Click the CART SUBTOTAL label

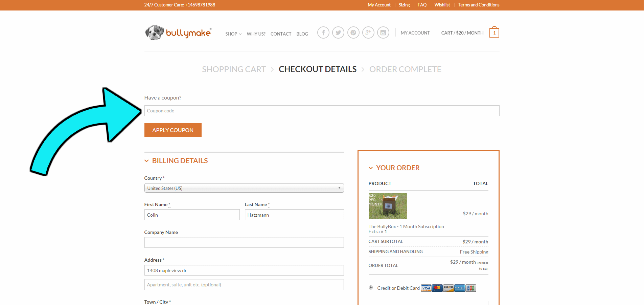coord(386,241)
